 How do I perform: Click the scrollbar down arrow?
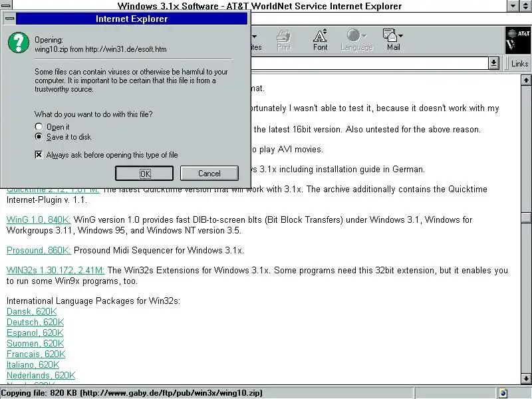[x=526, y=378]
